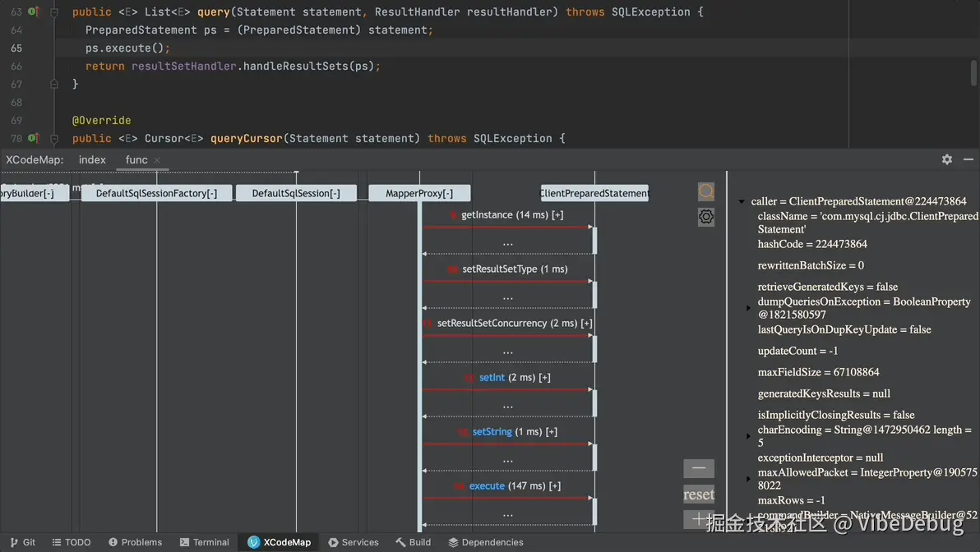
Task: Click the fold end marker at line 67
Action: [54, 84]
